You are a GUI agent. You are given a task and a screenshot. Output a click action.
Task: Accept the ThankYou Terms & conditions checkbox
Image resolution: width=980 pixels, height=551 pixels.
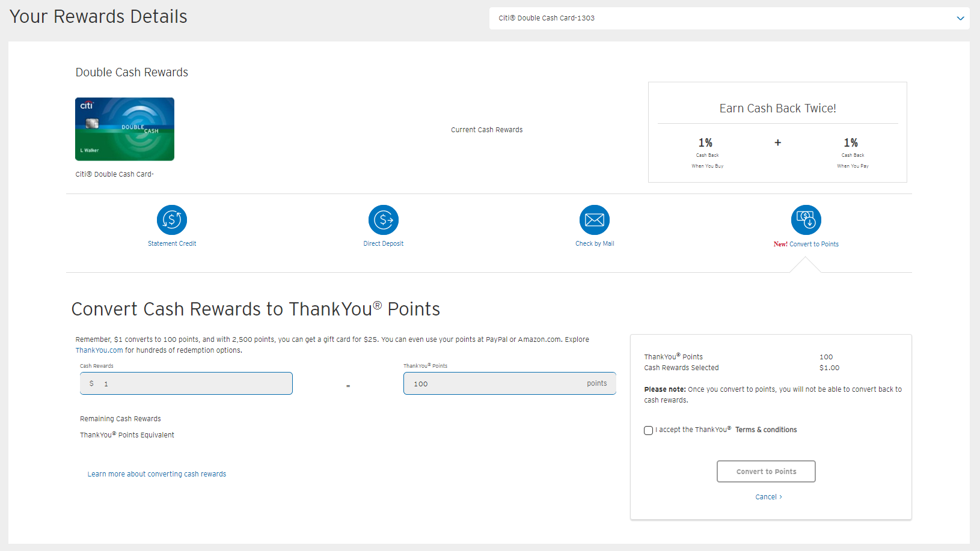pyautogui.click(x=648, y=430)
